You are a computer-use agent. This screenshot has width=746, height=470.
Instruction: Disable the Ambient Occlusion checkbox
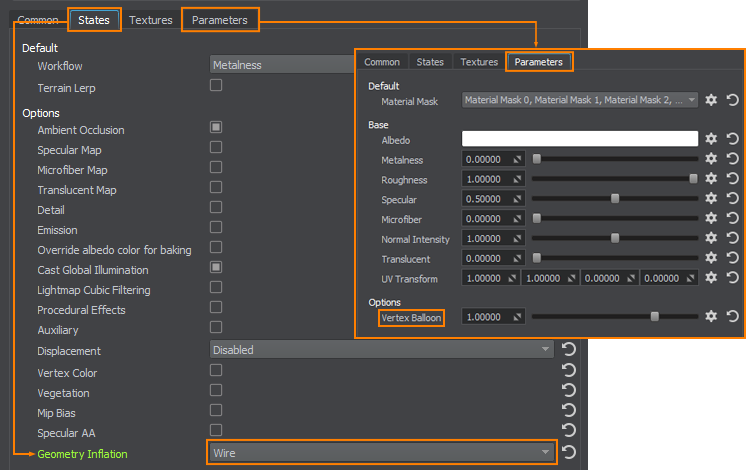216,128
